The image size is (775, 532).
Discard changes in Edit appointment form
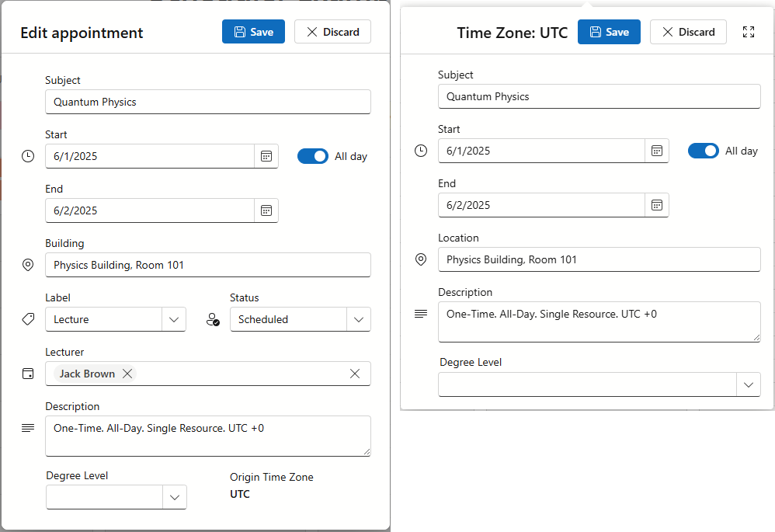coord(332,32)
